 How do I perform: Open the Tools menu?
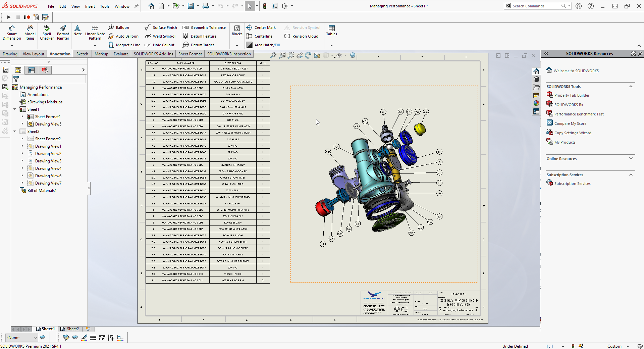pyautogui.click(x=105, y=6)
